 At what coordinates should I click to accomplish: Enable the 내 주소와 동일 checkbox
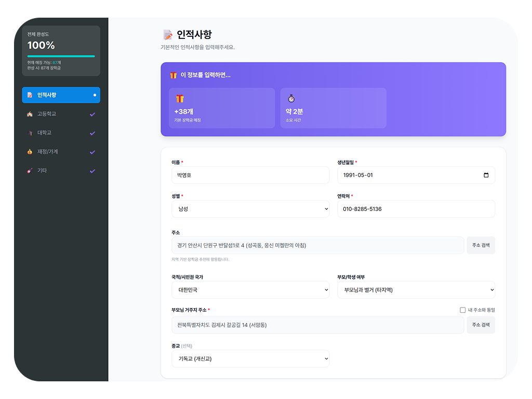[x=462, y=310]
